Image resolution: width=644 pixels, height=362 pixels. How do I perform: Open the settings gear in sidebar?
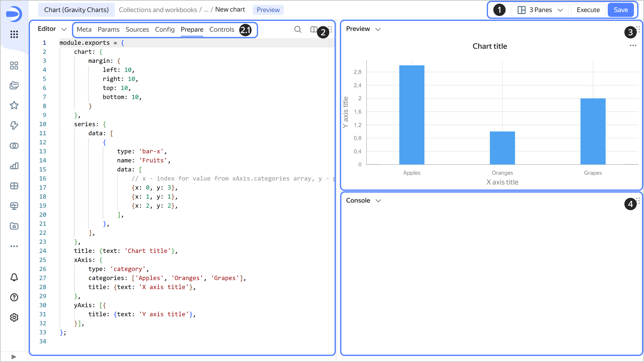14,318
